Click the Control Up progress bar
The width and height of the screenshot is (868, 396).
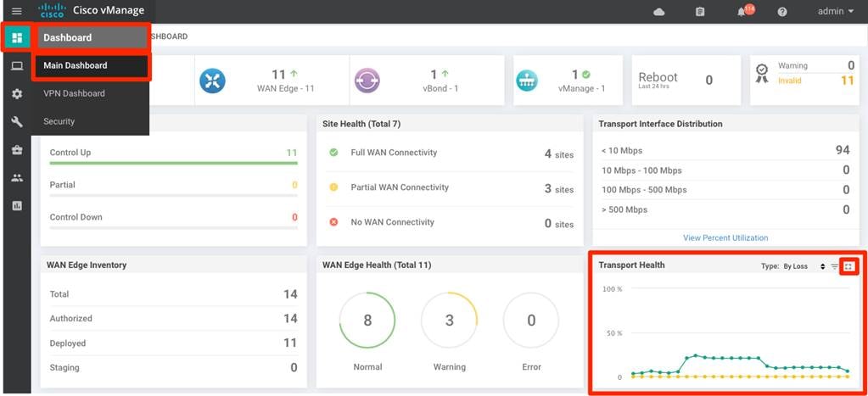[173, 163]
